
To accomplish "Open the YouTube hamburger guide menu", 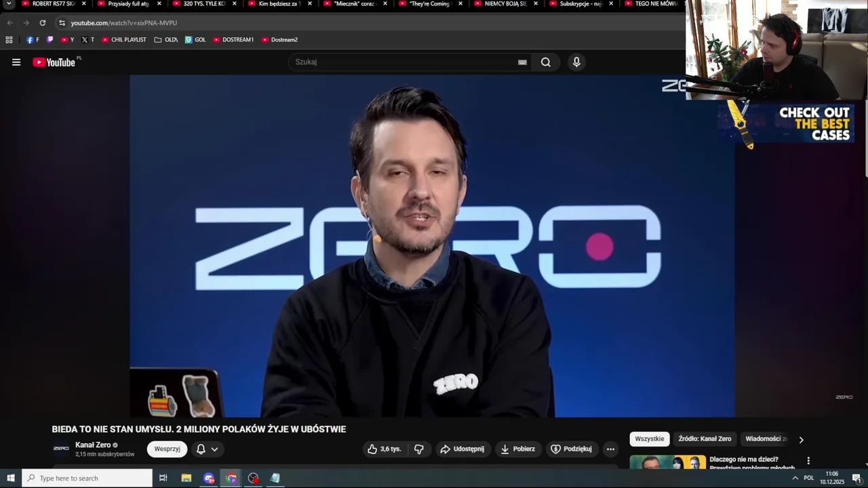I will click(16, 62).
